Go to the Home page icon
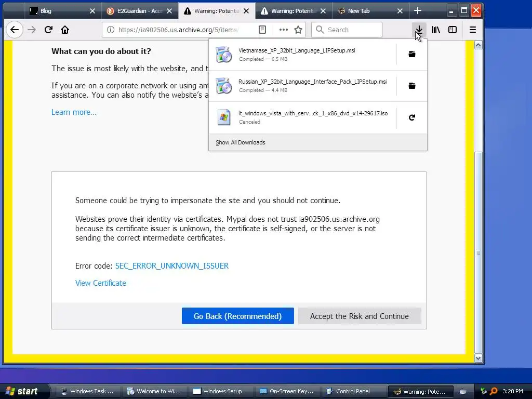The height and width of the screenshot is (399, 532). pos(65,30)
